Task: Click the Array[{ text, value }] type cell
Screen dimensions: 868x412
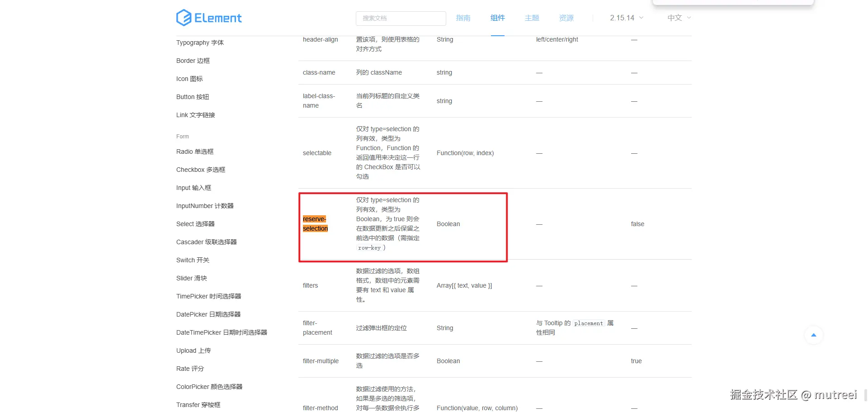Action: click(464, 286)
